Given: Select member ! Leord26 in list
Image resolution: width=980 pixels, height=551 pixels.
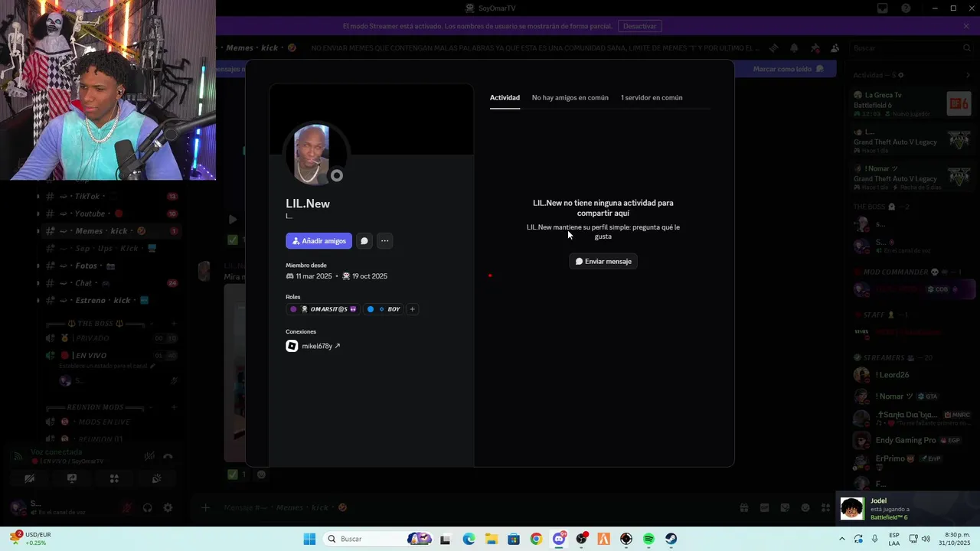Looking at the screenshot, I should coord(912,375).
